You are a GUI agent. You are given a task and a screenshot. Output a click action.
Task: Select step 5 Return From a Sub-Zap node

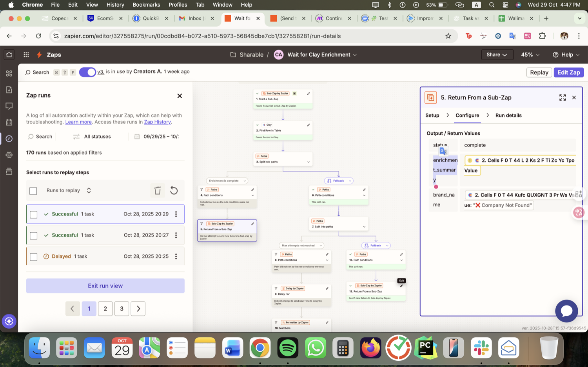click(227, 230)
